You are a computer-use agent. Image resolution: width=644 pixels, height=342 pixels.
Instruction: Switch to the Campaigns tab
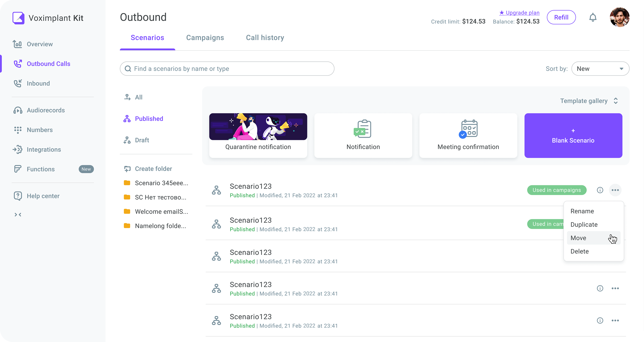click(205, 38)
